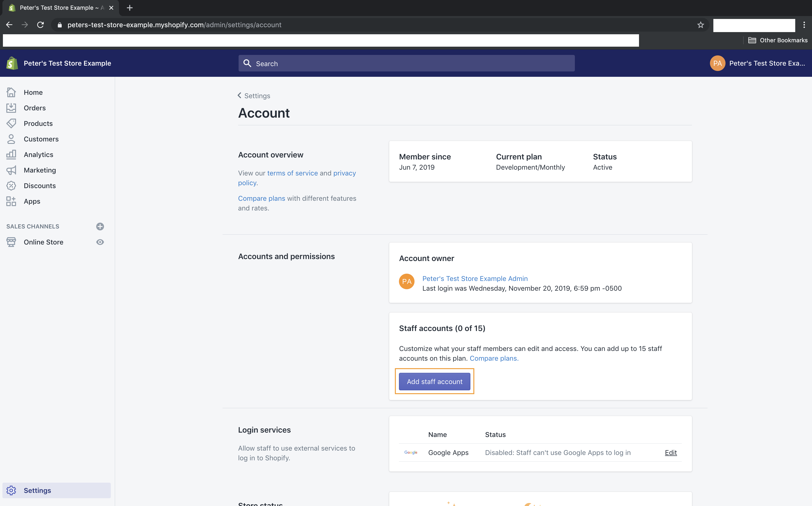Click the Home house icon
The height and width of the screenshot is (506, 812).
tap(11, 92)
